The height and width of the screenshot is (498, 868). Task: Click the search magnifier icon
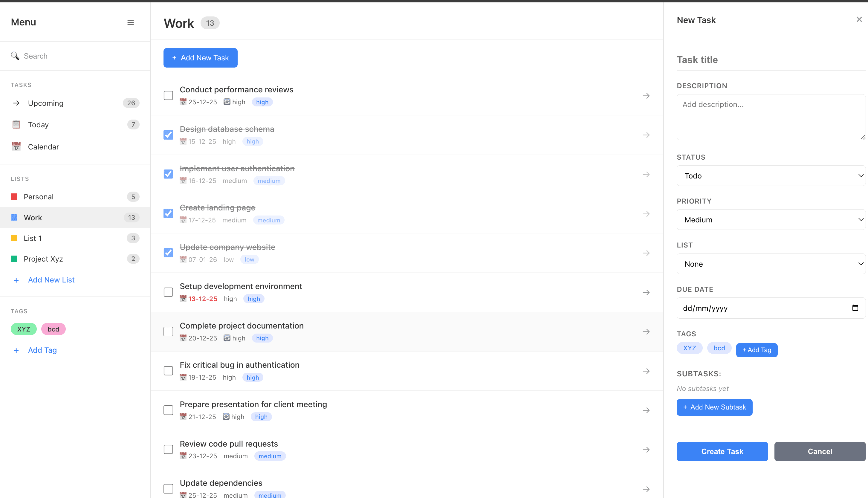(15, 56)
